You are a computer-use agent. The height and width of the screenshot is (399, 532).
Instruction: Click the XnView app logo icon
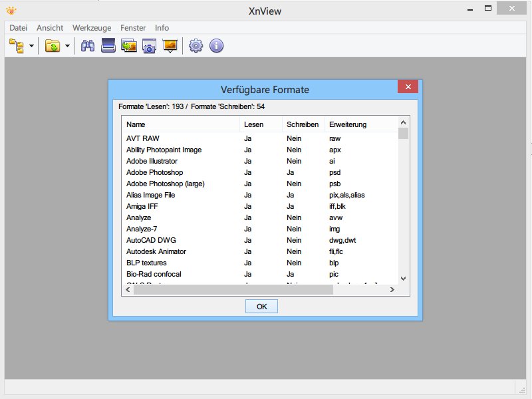11,11
